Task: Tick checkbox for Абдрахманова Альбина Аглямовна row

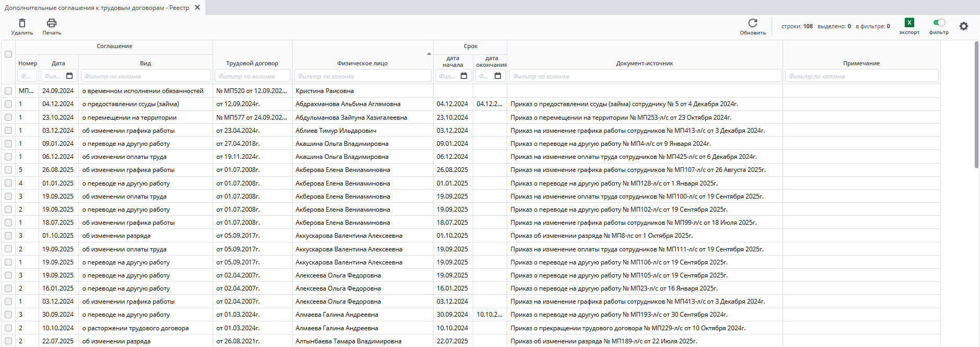Action: [8, 104]
